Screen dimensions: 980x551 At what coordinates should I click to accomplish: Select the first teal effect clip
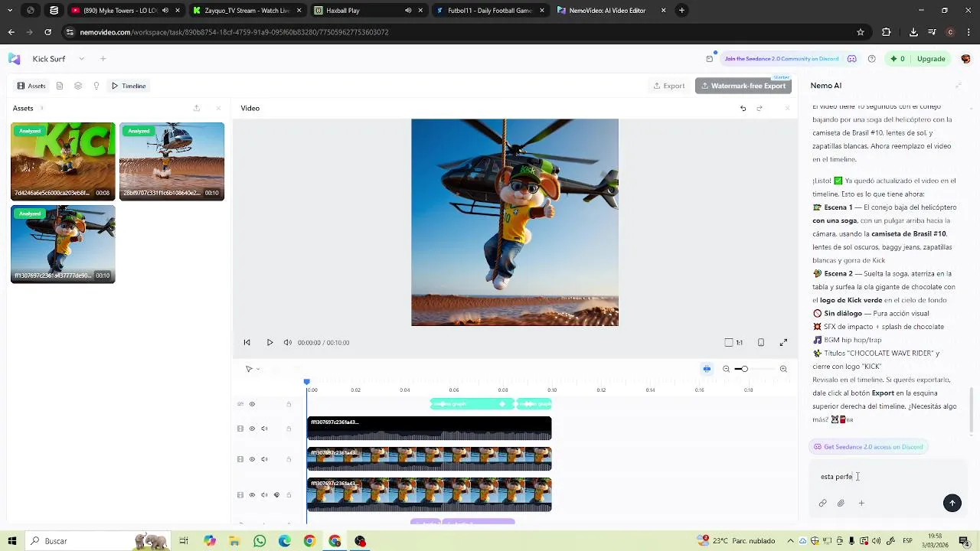(472, 404)
